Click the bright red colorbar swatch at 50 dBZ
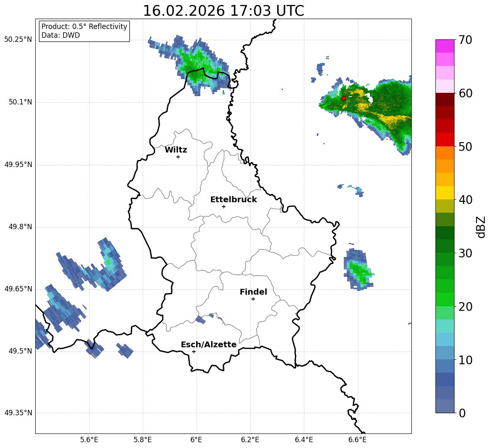 [445, 140]
